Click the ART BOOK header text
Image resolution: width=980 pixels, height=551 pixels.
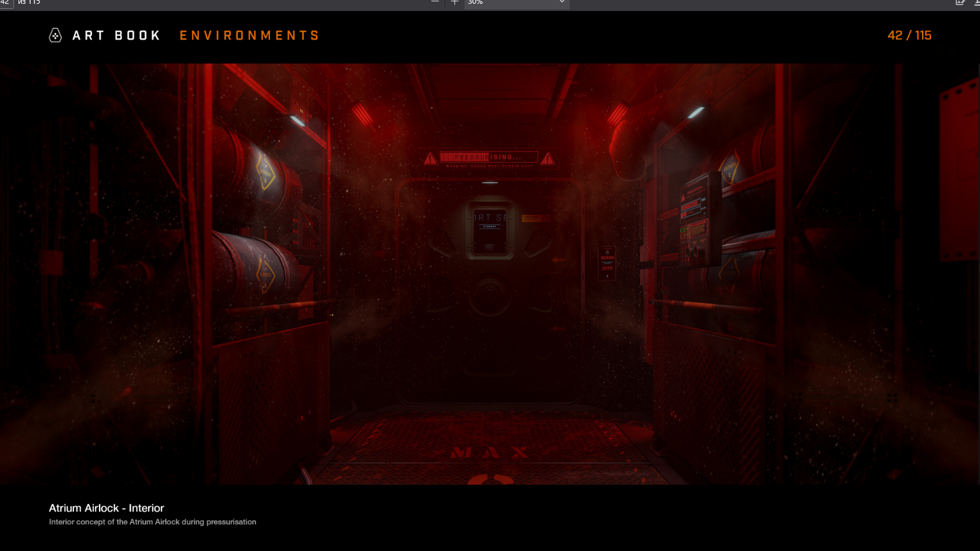click(116, 36)
